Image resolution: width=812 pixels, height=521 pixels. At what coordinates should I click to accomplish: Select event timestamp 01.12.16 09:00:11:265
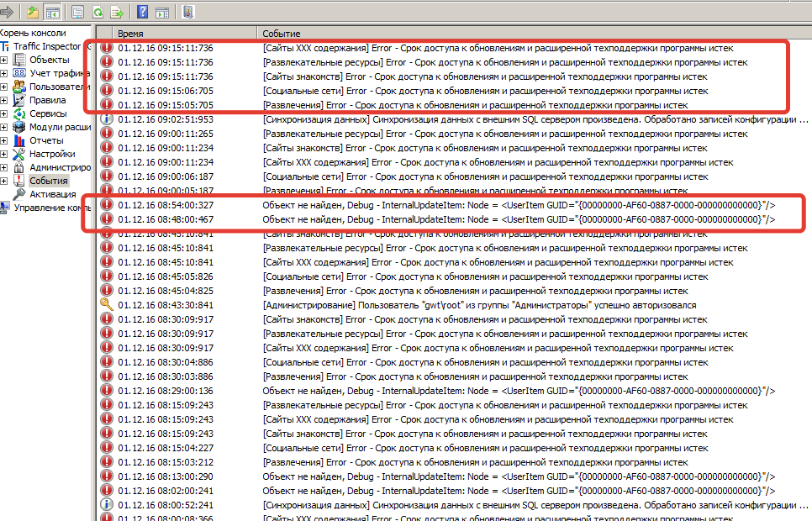166,134
